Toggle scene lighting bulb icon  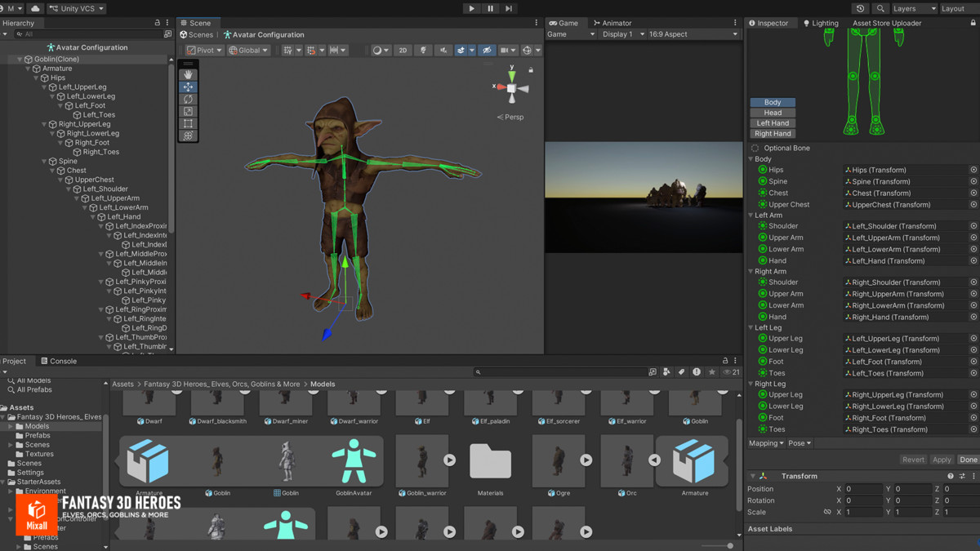(x=423, y=51)
